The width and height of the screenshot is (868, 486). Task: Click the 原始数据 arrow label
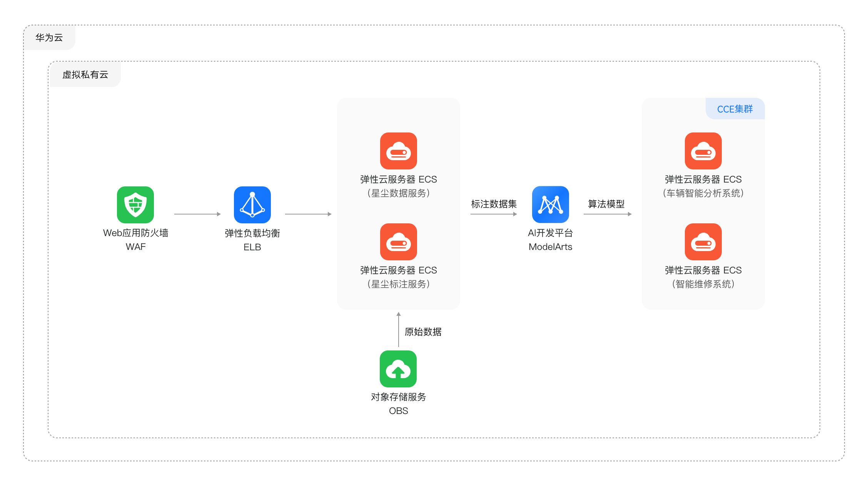pos(423,332)
